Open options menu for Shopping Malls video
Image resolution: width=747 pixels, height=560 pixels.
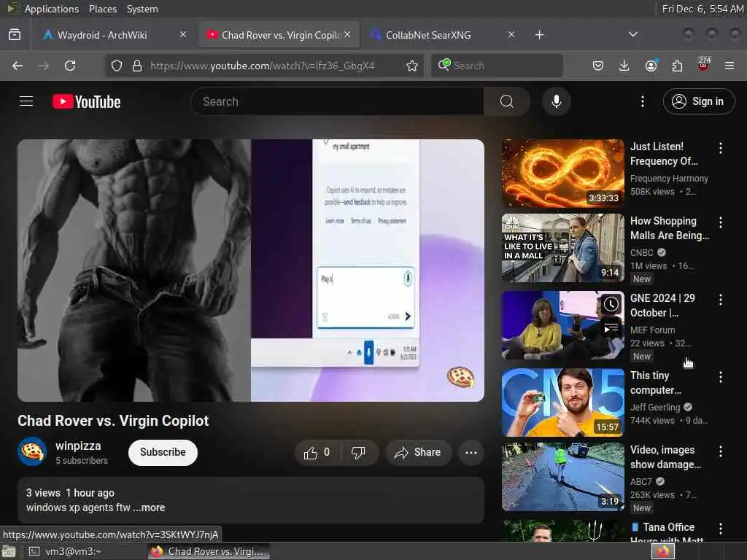pos(720,222)
